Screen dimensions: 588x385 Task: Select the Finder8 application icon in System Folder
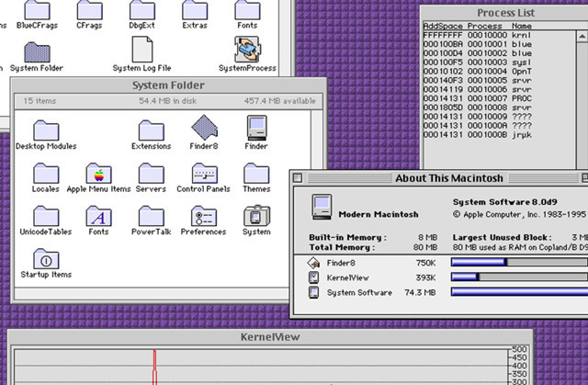pyautogui.click(x=204, y=128)
